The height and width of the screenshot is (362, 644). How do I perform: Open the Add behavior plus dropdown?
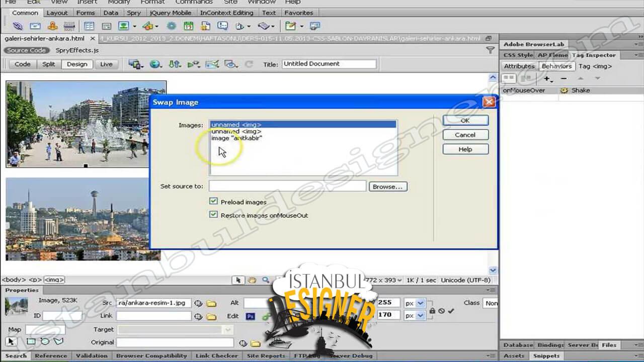pyautogui.click(x=548, y=78)
